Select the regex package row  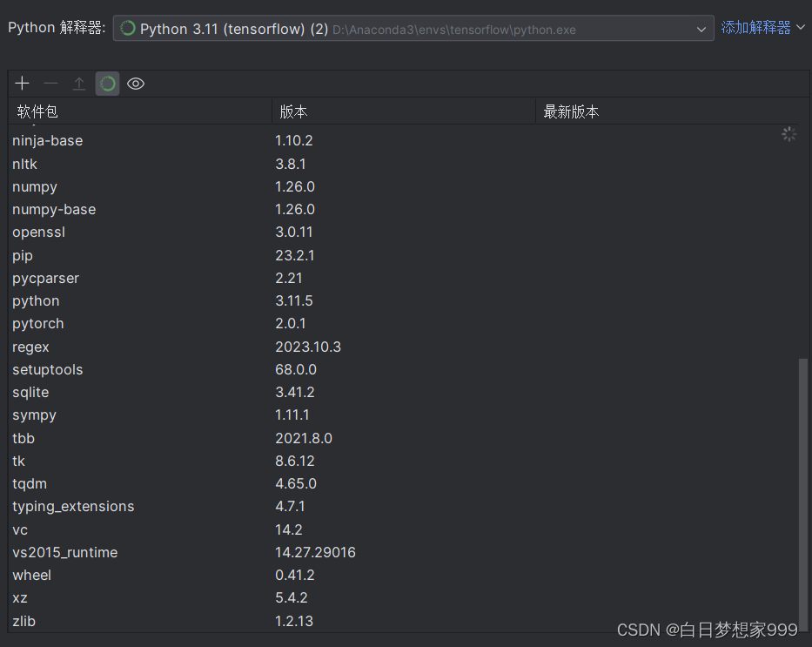[x=404, y=347]
